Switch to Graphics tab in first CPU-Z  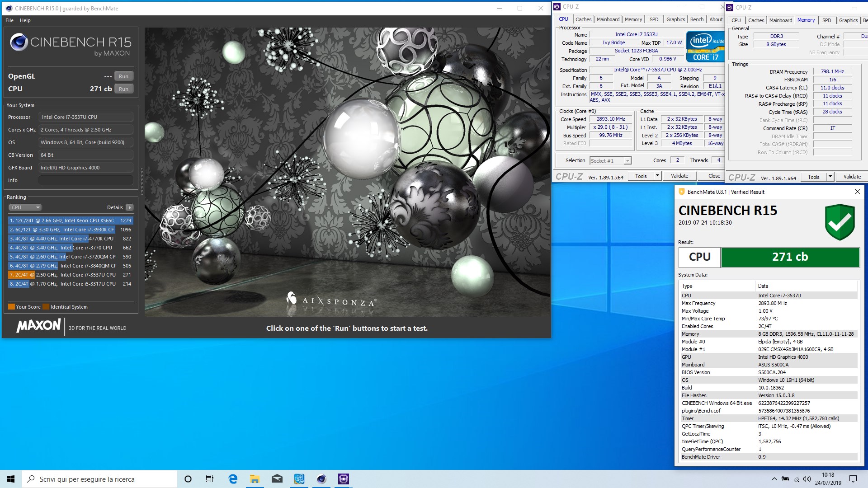click(675, 19)
